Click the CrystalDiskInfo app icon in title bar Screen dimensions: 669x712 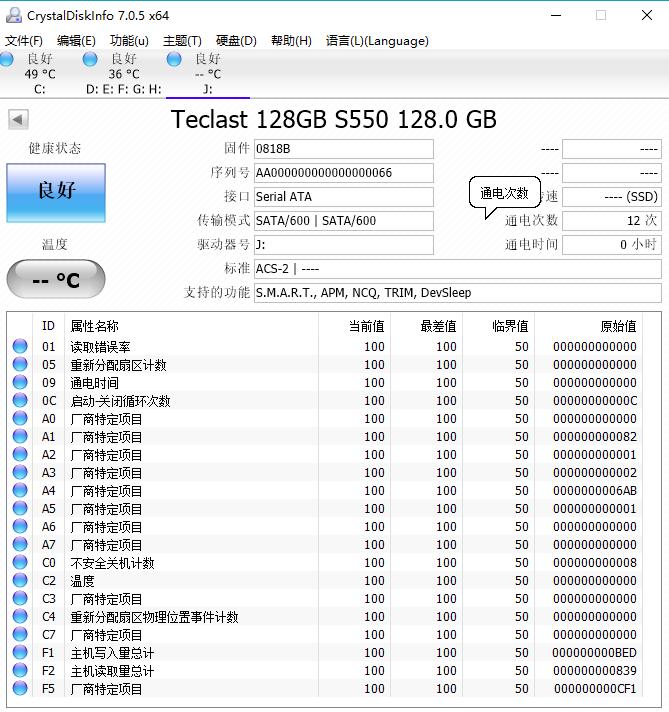[x=14, y=15]
